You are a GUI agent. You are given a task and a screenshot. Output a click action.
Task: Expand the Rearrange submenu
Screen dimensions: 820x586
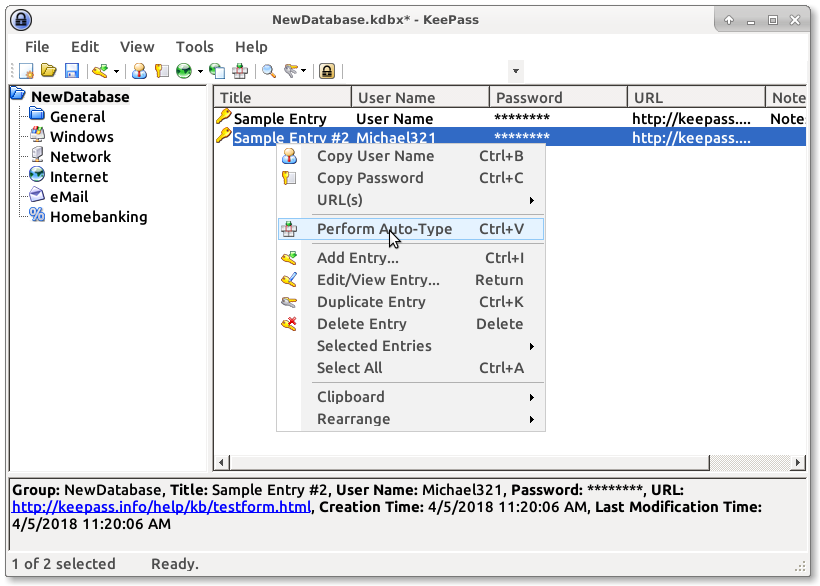point(411,419)
